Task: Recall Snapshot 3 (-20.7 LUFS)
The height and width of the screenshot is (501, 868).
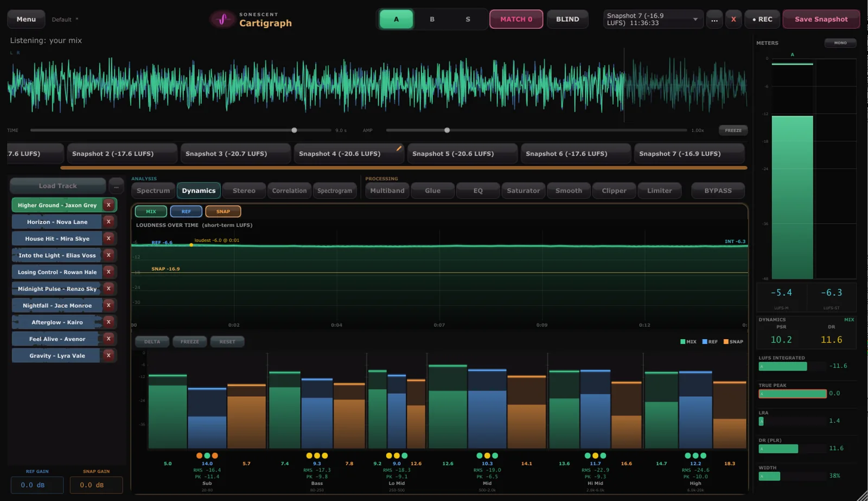Action: 236,154
